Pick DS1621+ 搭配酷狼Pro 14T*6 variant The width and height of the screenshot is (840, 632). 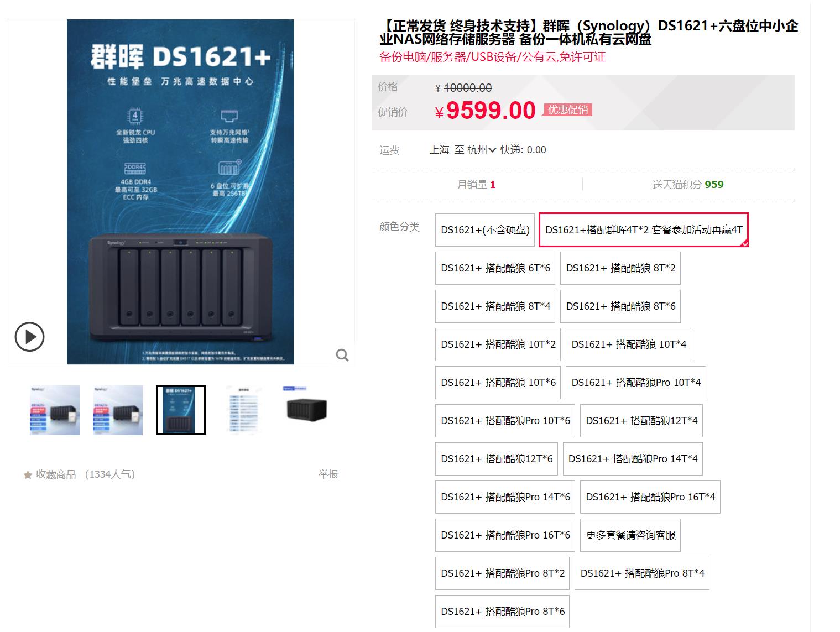pos(505,497)
